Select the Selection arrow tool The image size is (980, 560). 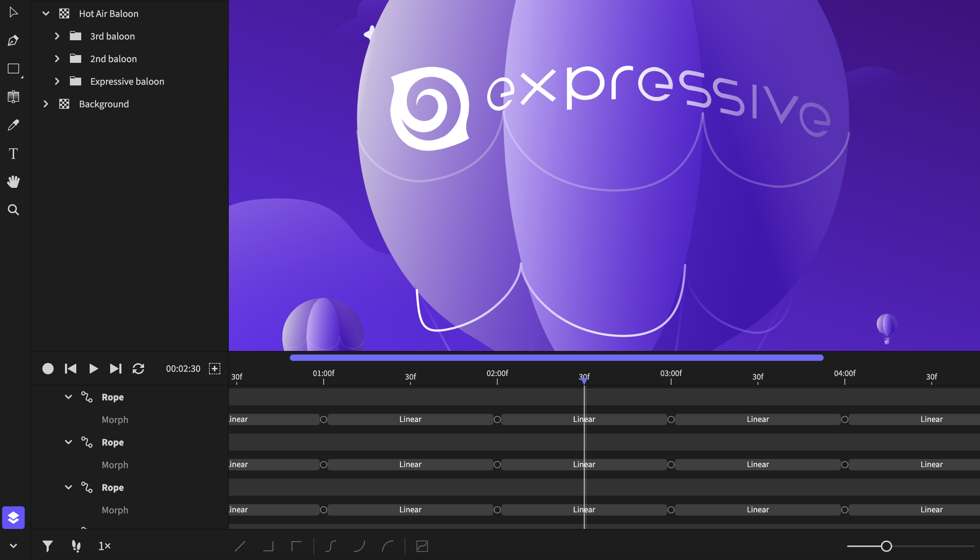[x=13, y=12]
